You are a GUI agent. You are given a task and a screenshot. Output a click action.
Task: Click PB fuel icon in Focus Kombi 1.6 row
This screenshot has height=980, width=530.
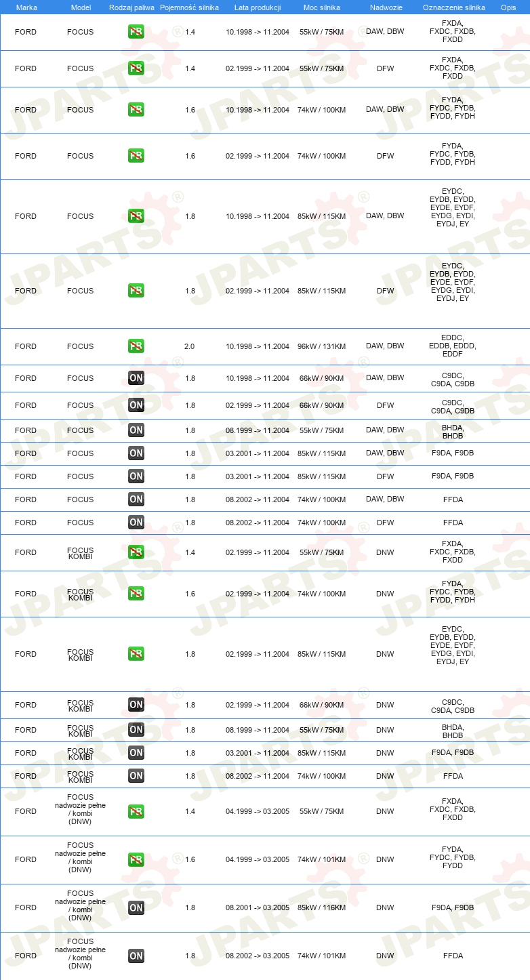(x=136, y=594)
